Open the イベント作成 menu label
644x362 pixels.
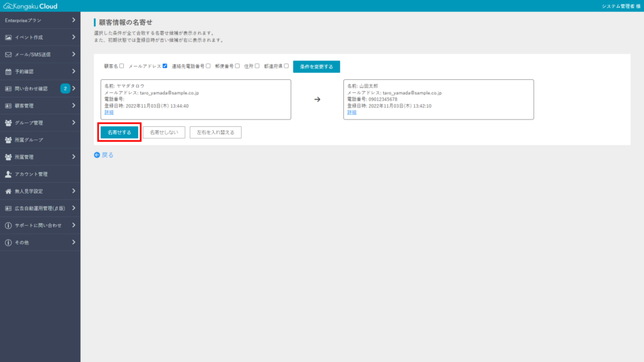(29, 37)
